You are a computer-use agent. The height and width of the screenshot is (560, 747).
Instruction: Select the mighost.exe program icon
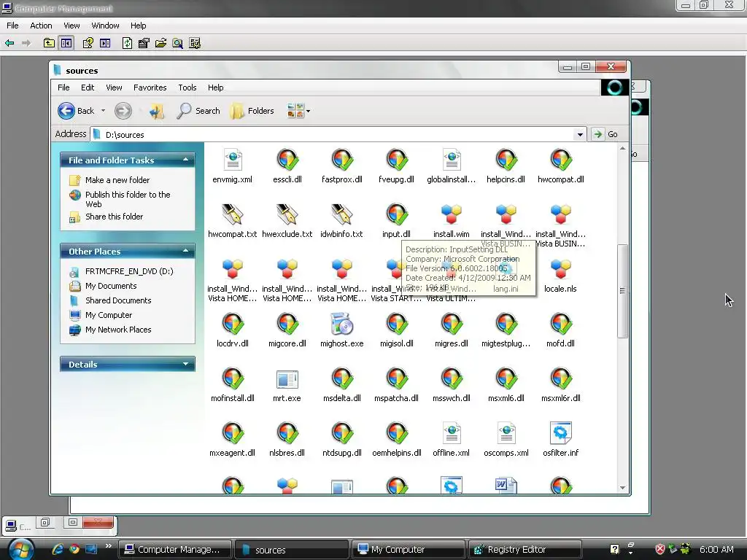342,324
